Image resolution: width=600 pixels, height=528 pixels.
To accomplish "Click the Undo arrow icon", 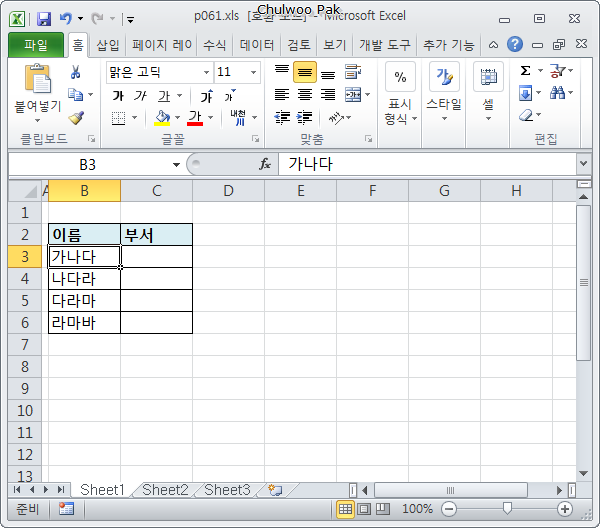I will coord(66,18).
